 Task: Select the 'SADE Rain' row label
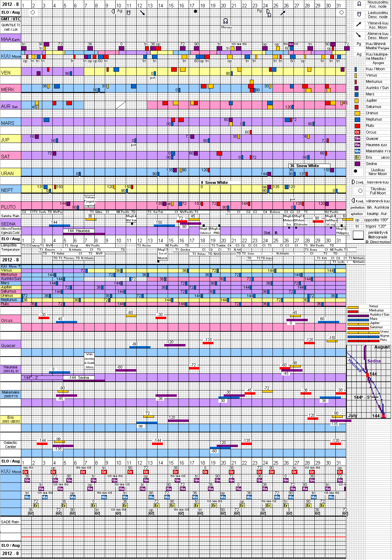pos(10,522)
